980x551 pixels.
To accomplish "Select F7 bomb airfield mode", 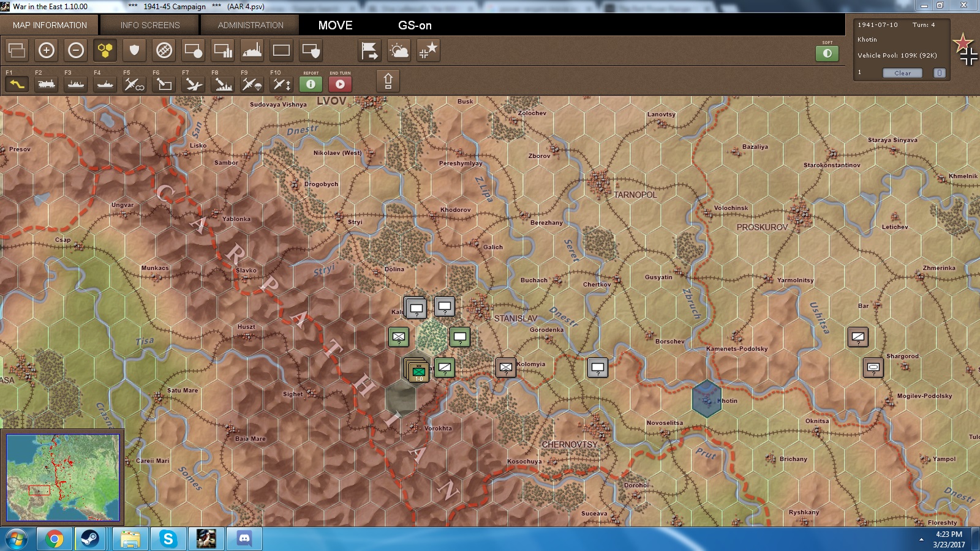I will (194, 84).
